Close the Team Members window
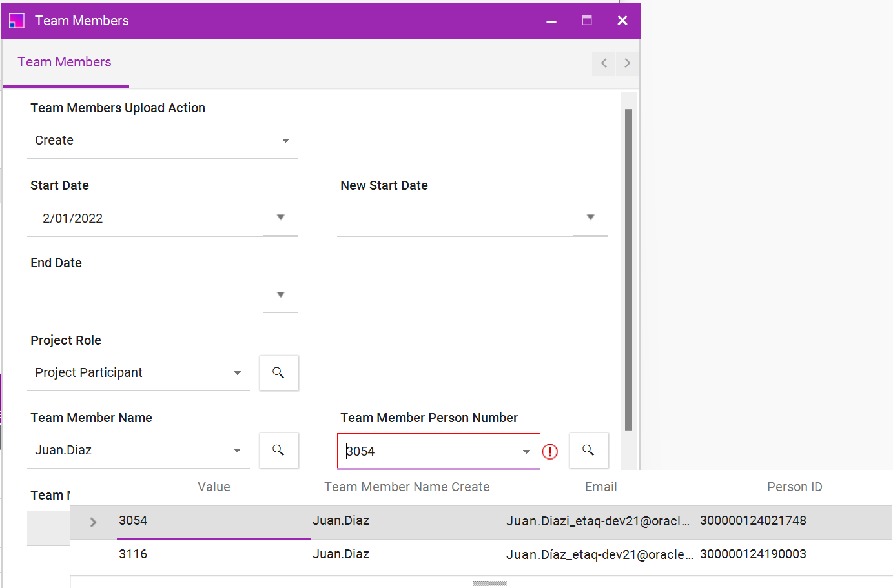 point(622,21)
